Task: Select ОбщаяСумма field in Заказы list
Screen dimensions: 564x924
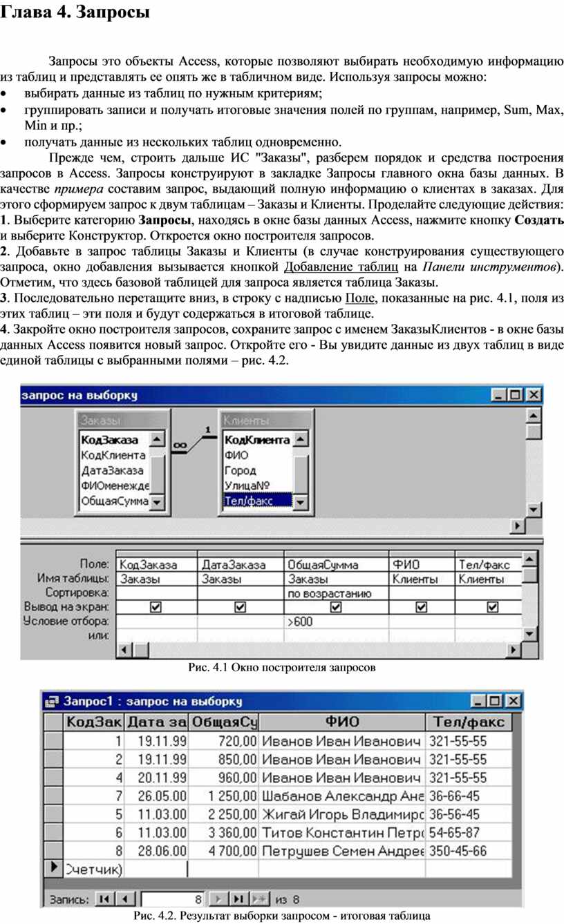Action: click(x=114, y=502)
